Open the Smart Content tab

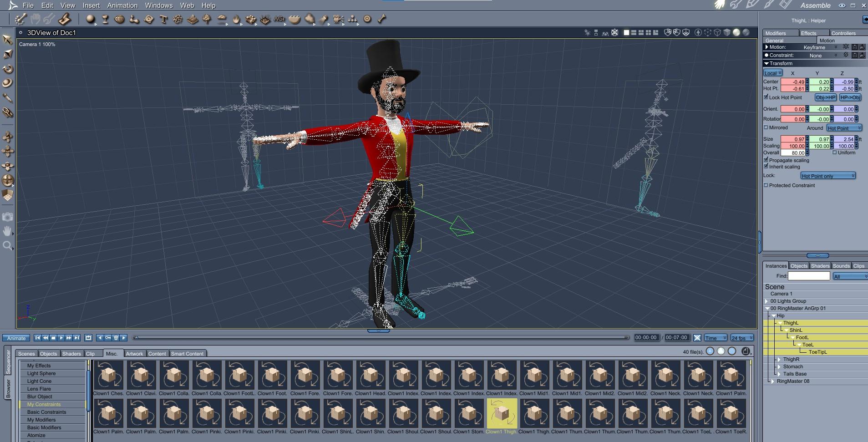click(187, 354)
